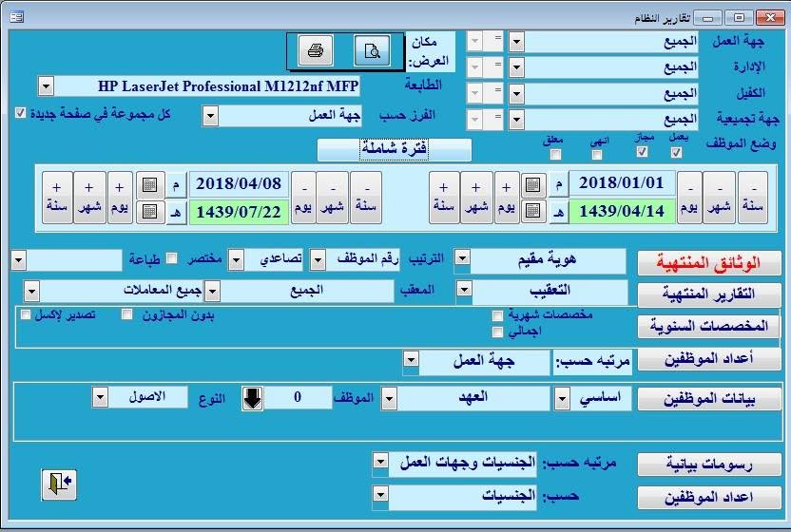The image size is (791, 532).
Task: Open the الإدارة filter dropdown
Action: (x=516, y=67)
